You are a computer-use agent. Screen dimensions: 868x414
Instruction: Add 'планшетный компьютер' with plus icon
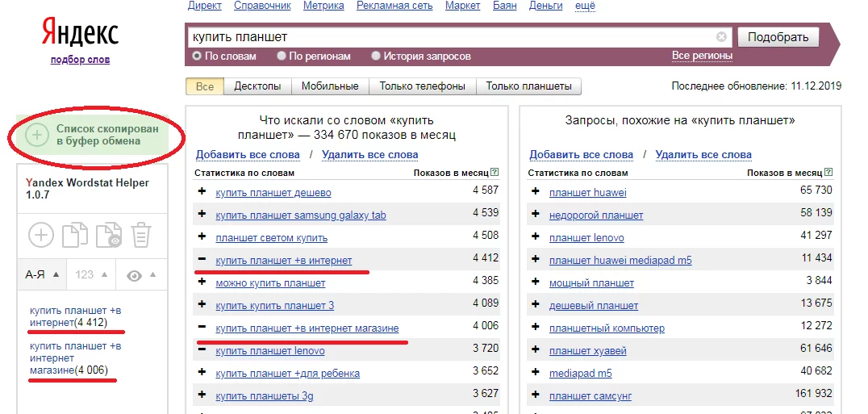pos(536,328)
